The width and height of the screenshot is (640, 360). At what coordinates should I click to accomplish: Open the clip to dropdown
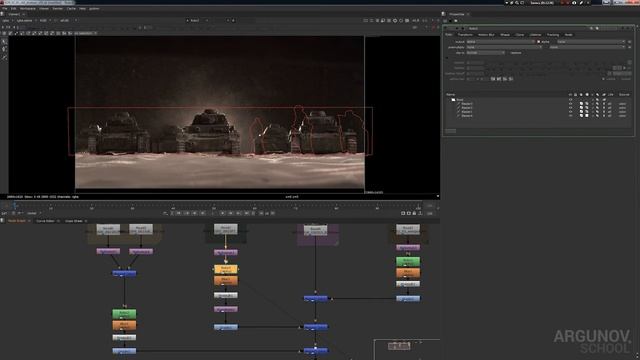click(x=486, y=53)
